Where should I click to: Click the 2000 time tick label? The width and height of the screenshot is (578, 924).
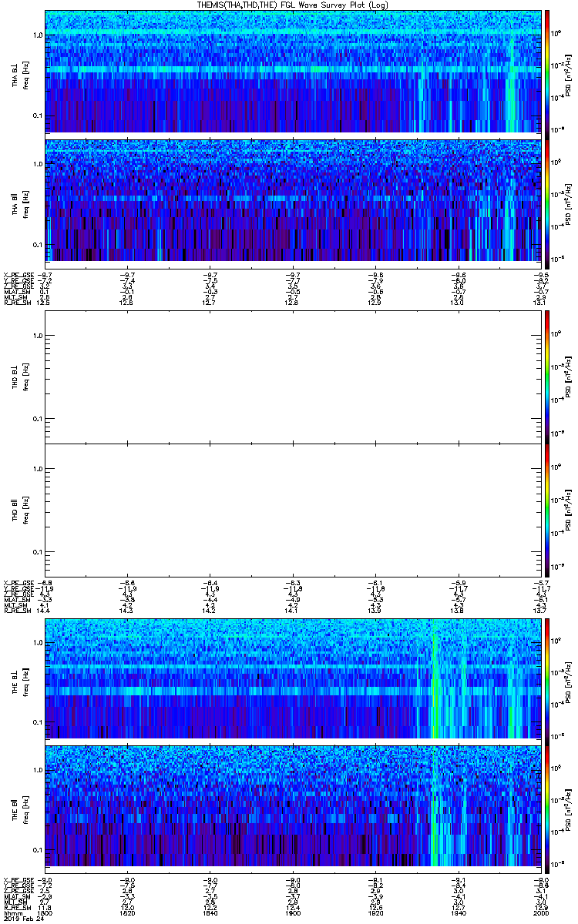point(539,912)
